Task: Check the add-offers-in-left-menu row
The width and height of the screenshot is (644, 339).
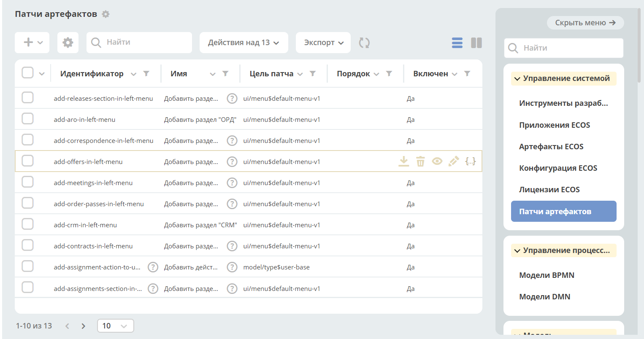Action: click(27, 161)
